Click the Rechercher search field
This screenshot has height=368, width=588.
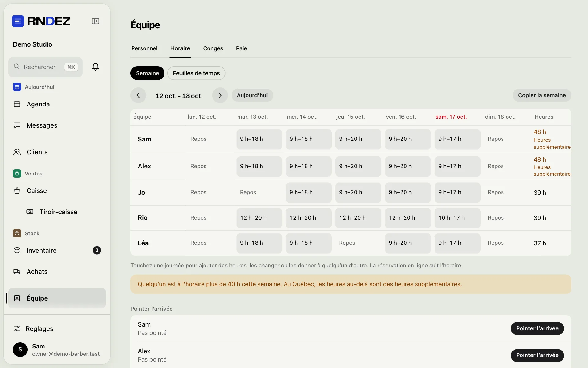(45, 67)
